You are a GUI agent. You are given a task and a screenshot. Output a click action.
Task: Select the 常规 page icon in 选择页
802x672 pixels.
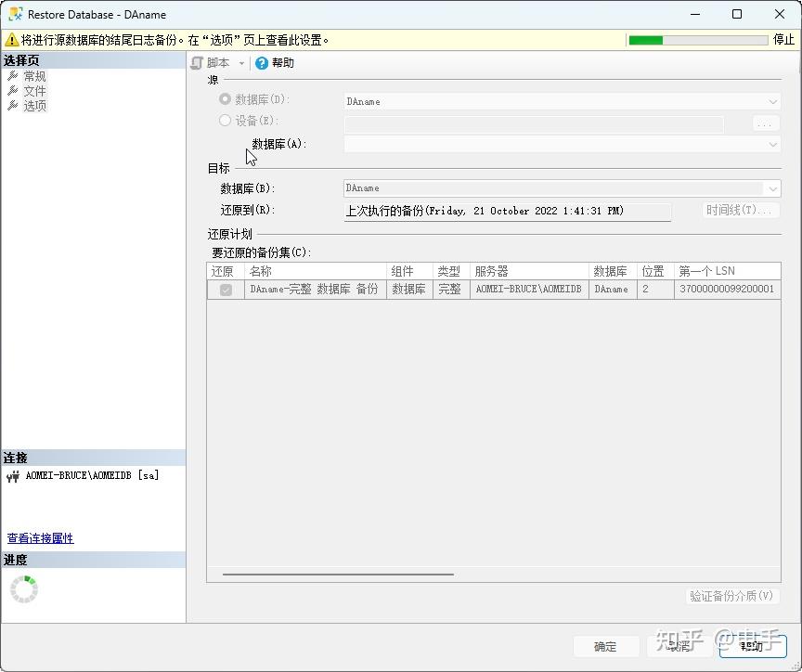coord(13,76)
